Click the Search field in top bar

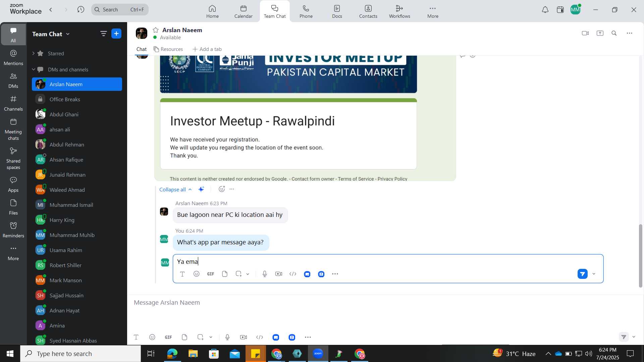pyautogui.click(x=120, y=10)
